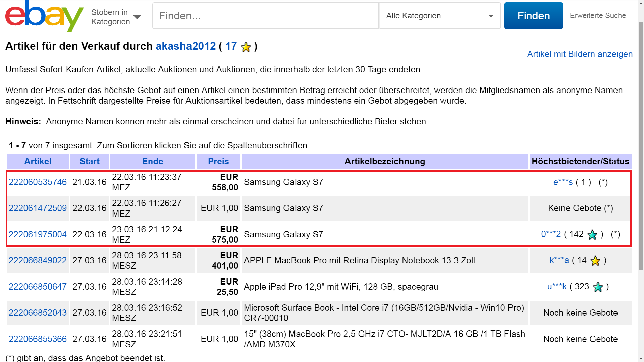This screenshot has width=644, height=362.
Task: Sort by Preis column header
Action: [218, 161]
